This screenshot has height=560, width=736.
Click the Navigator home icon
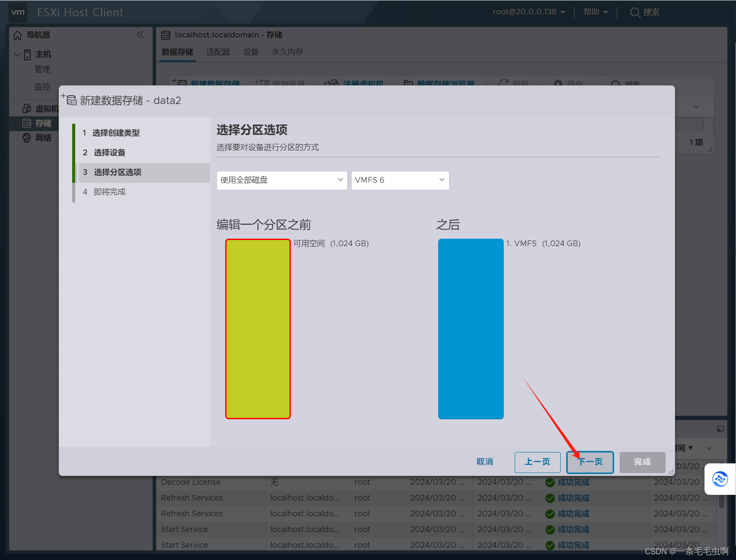coord(17,35)
